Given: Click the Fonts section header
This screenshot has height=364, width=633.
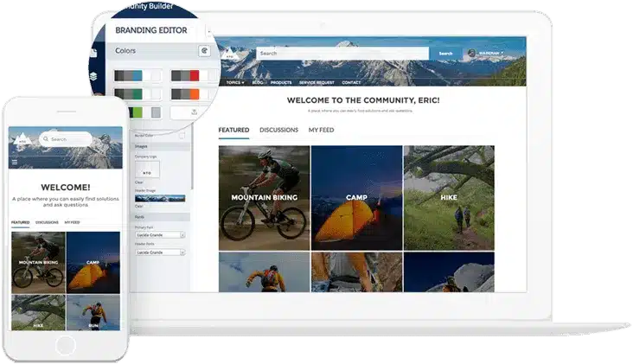Looking at the screenshot, I should pos(162,217).
